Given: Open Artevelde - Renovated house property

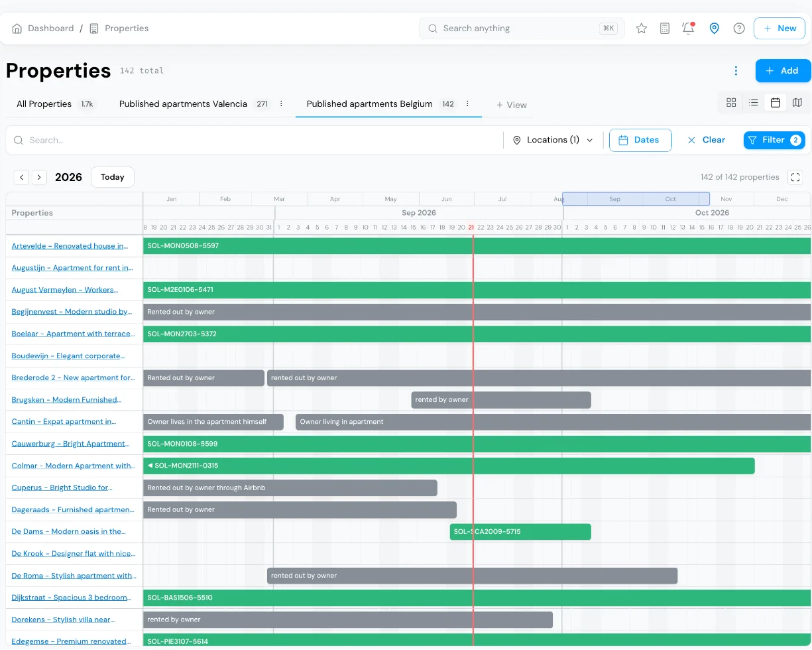Looking at the screenshot, I should tap(70, 246).
